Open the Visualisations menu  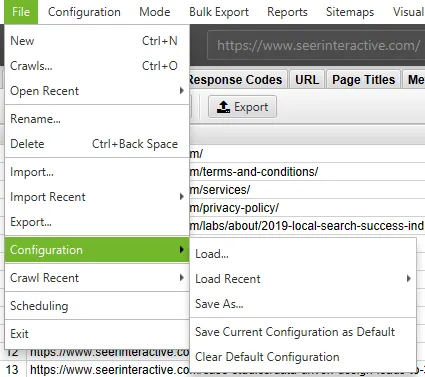(x=408, y=12)
